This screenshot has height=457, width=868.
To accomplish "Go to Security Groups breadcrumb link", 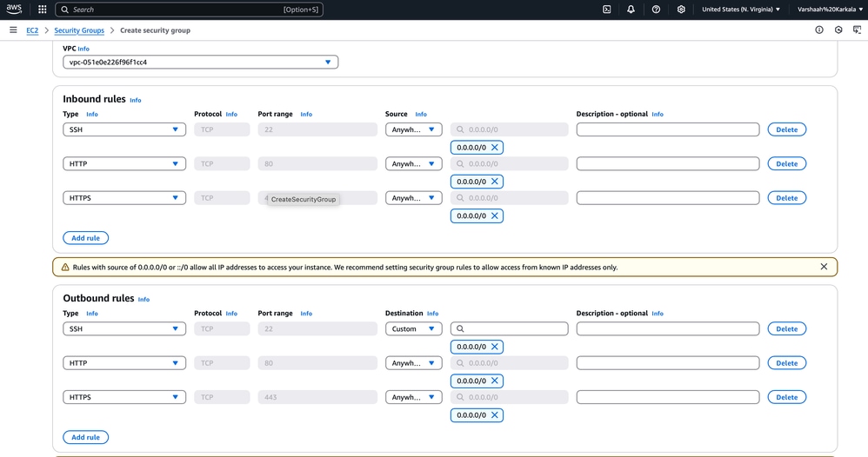I will tap(79, 30).
